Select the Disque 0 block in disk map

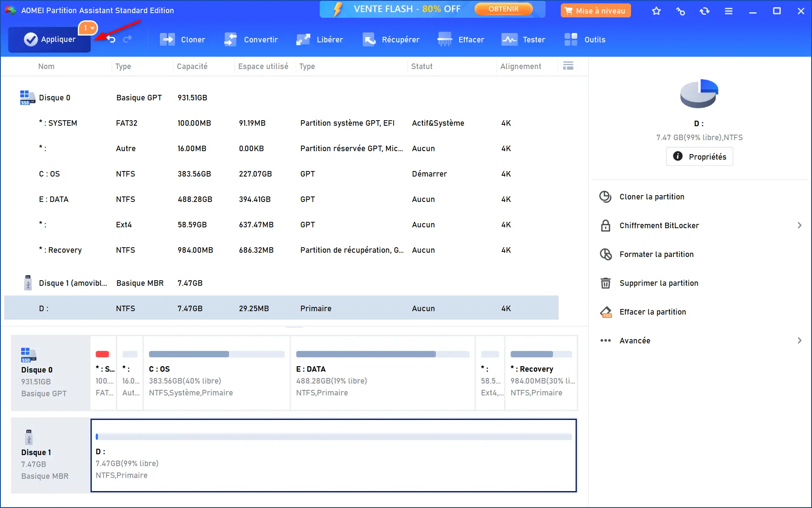pyautogui.click(x=51, y=373)
